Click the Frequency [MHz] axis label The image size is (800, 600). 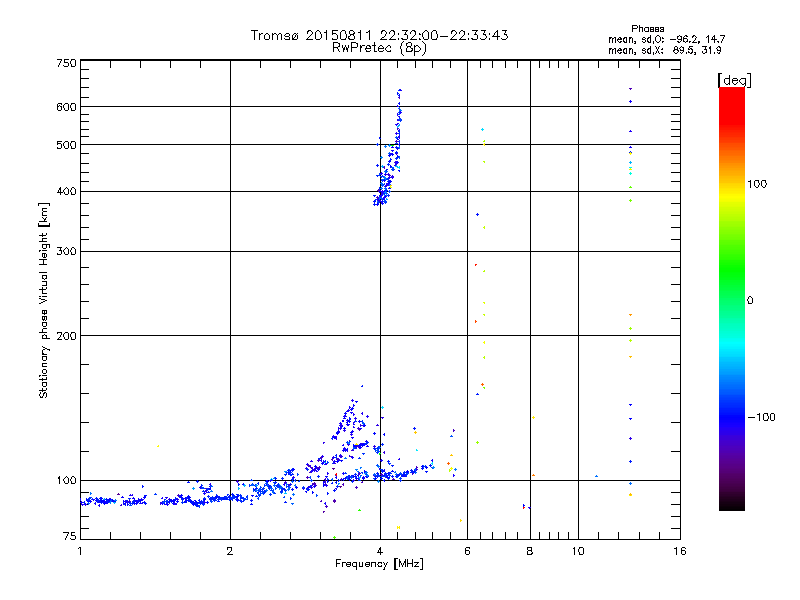click(379, 564)
